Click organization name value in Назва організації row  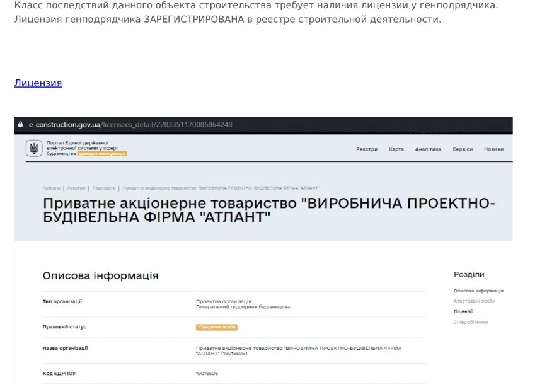coord(299,350)
